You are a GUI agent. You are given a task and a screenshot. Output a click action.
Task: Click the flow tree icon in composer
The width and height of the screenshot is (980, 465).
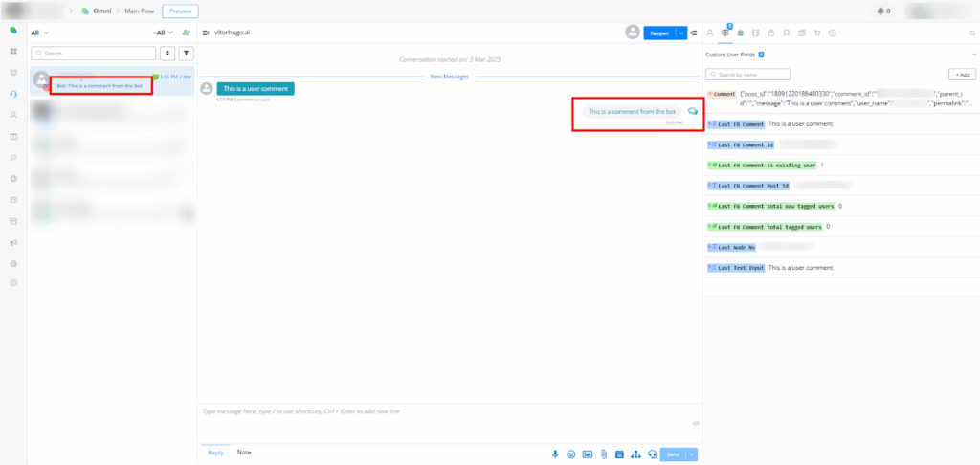tap(635, 454)
